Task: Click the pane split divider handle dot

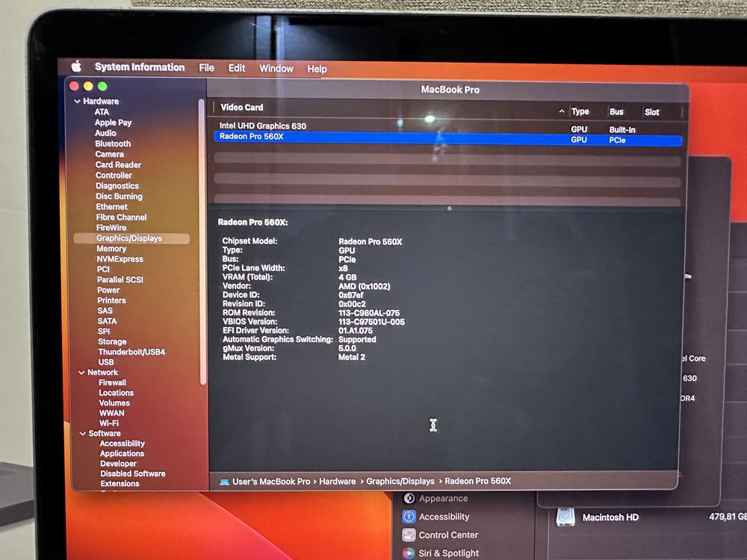Action: (x=449, y=208)
